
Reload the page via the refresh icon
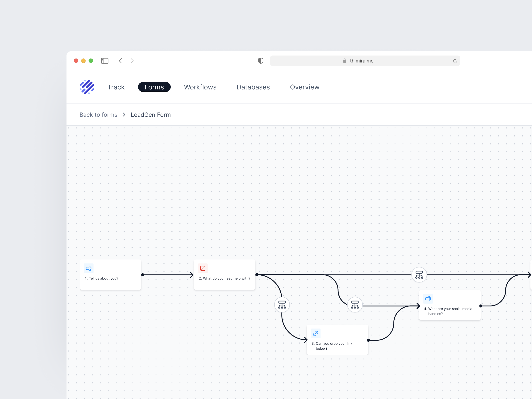(455, 61)
